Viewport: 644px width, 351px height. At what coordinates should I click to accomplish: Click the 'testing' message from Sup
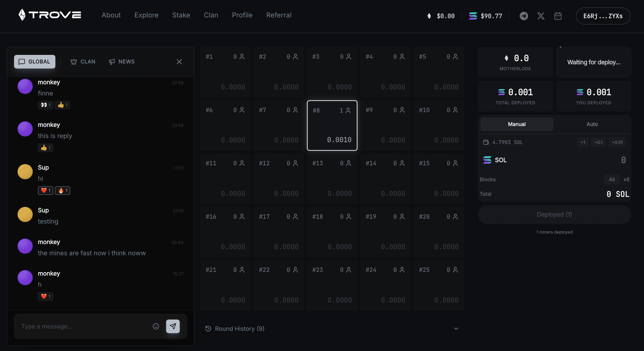coord(48,221)
